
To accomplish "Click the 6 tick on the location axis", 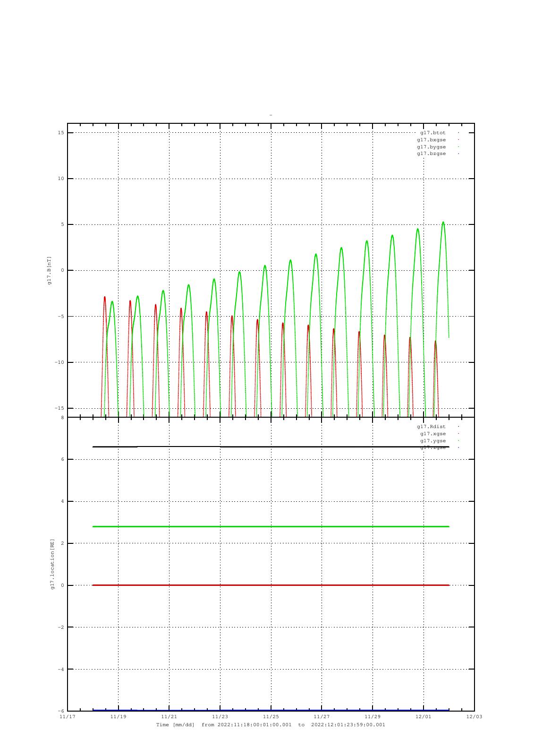I will pos(62,459).
